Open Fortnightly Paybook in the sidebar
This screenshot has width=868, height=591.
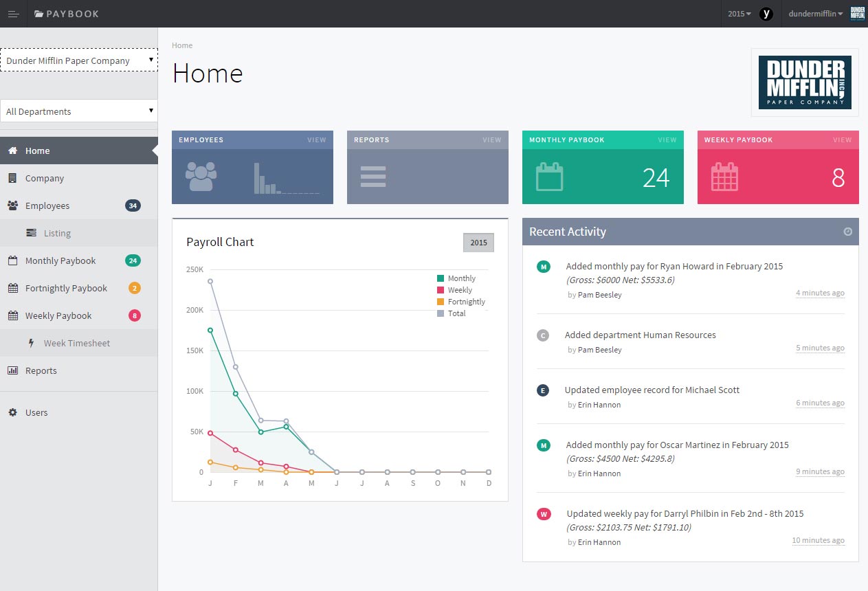66,288
